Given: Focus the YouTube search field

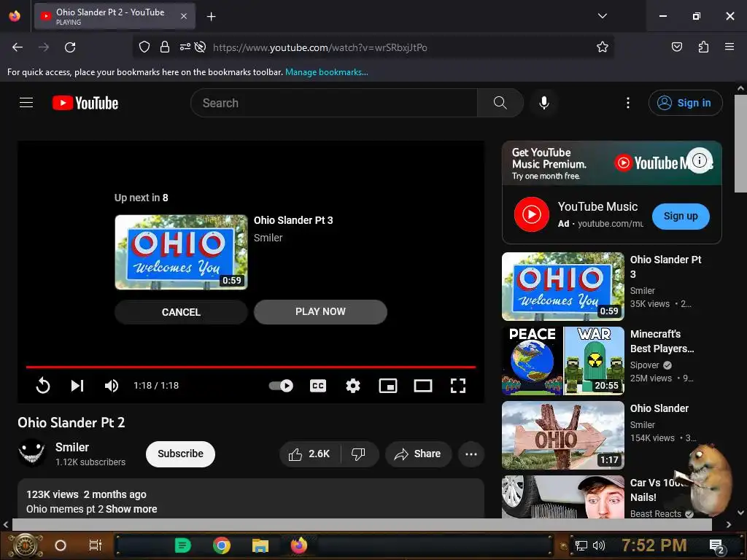Looking at the screenshot, I should (x=333, y=103).
